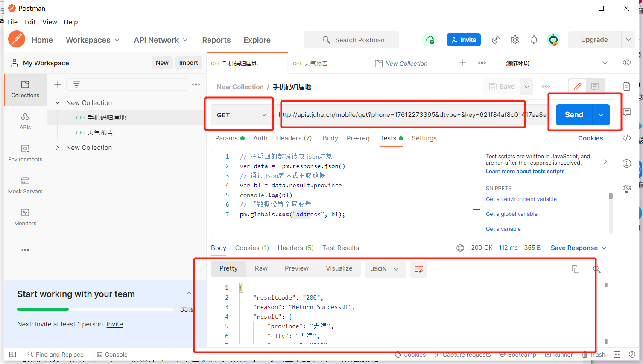Click the Import button
Screen dimensions: 643x364
(188, 63)
